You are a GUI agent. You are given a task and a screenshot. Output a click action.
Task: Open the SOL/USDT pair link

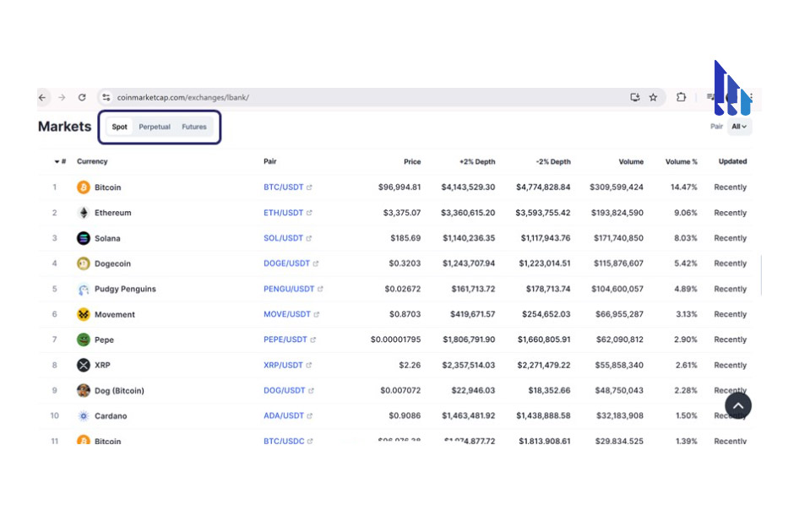click(x=283, y=238)
